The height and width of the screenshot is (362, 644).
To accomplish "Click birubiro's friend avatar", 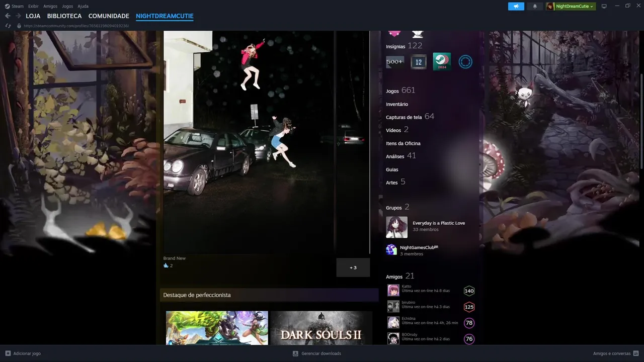I will click(393, 307).
